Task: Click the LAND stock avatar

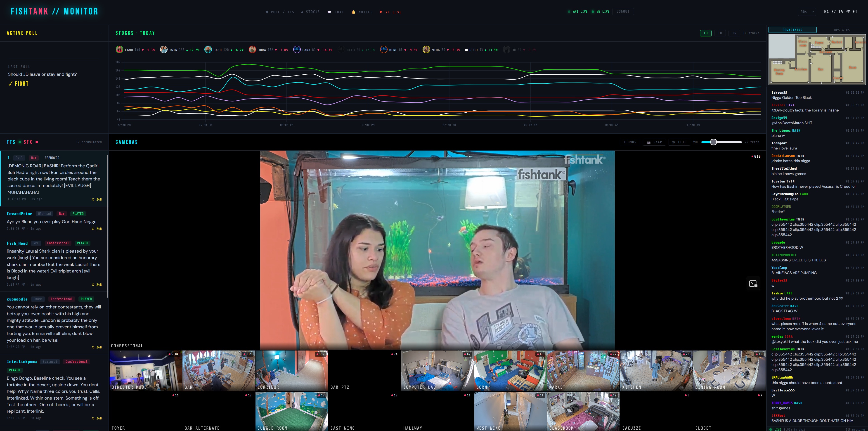Action: coord(119,50)
